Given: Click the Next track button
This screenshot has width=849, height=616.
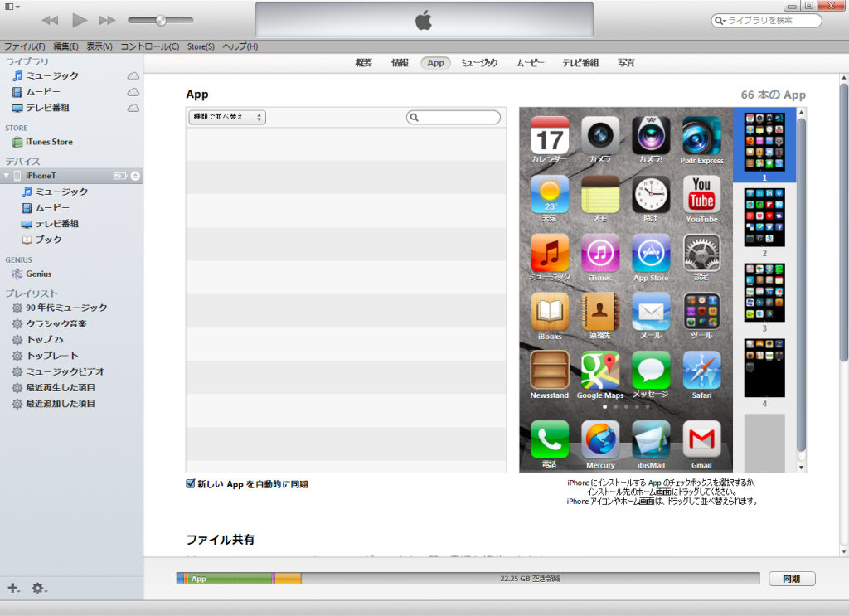Looking at the screenshot, I should [107, 21].
